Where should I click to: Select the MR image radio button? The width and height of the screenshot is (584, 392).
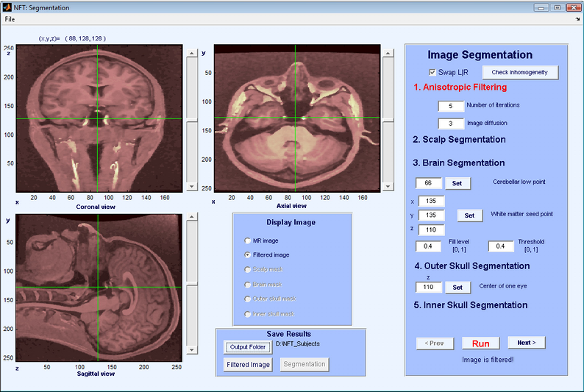point(247,240)
